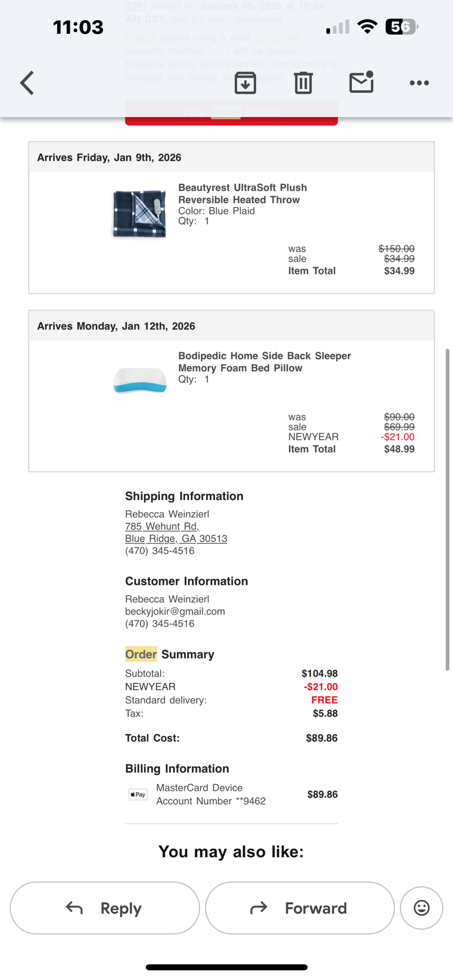Mark the email as unread
This screenshot has height=980, width=453.
[362, 82]
